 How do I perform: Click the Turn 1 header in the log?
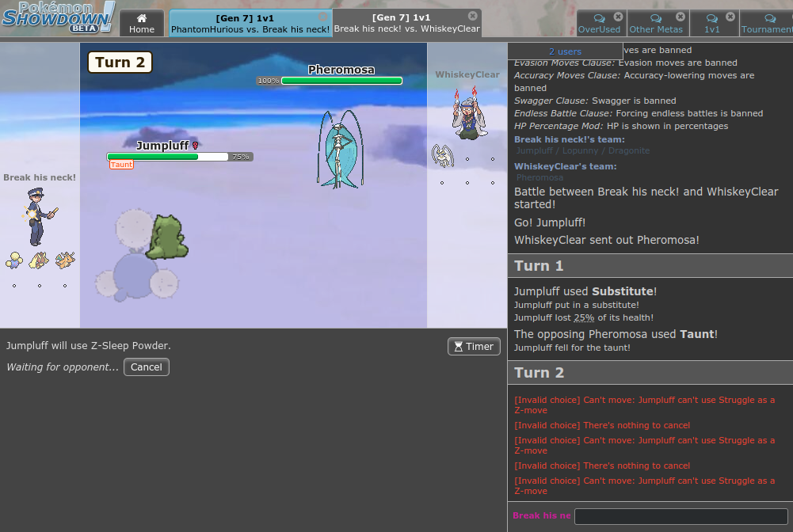(650, 266)
